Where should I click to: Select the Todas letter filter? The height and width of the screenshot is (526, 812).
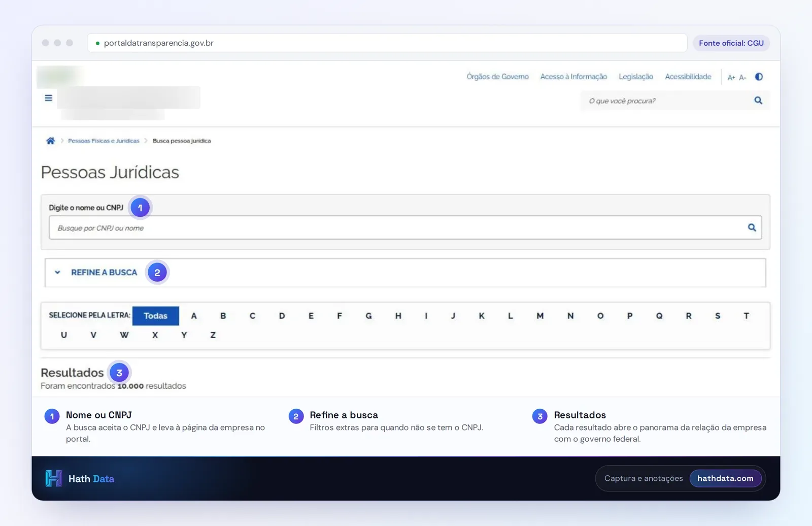pyautogui.click(x=155, y=316)
